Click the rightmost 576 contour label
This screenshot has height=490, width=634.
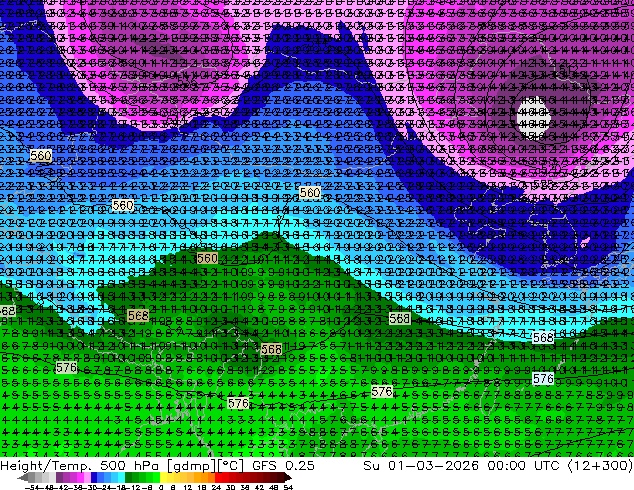(543, 378)
